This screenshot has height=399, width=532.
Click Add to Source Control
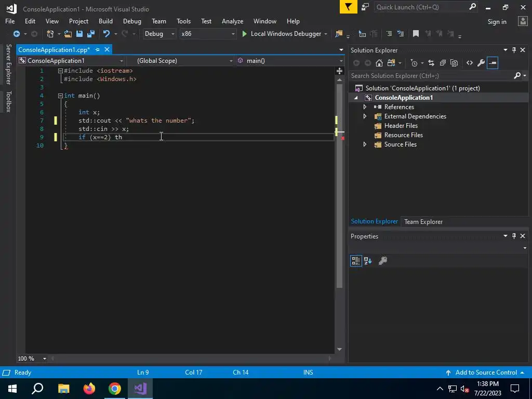point(486,373)
